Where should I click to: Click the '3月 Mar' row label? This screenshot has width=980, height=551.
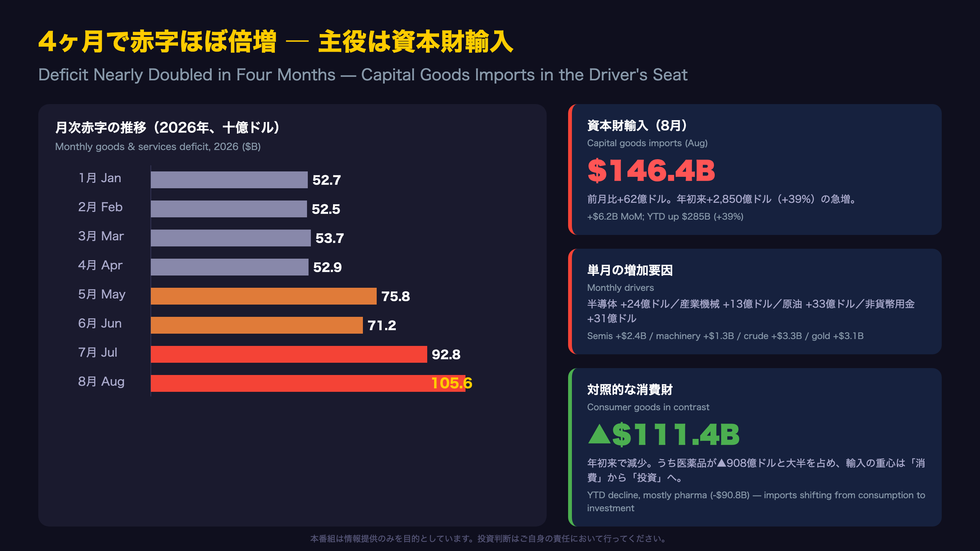101,236
